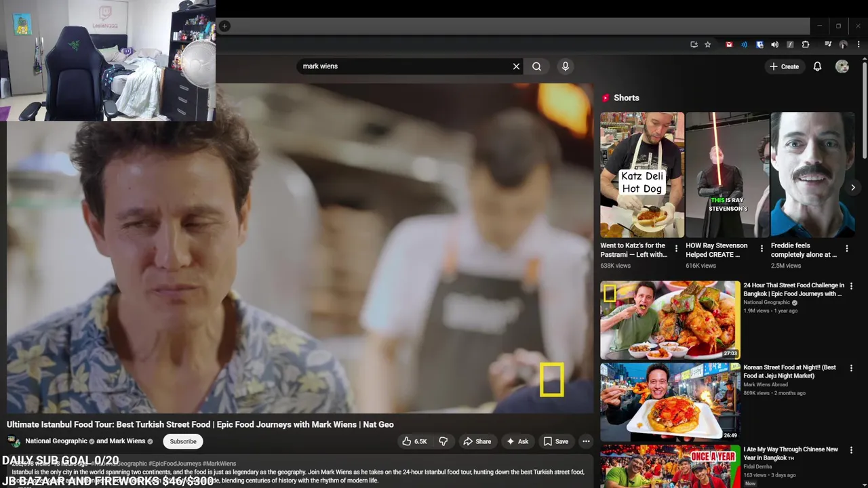Screen dimensions: 868x488
Task: Open options for Ray Stevenson short
Action: tap(762, 249)
